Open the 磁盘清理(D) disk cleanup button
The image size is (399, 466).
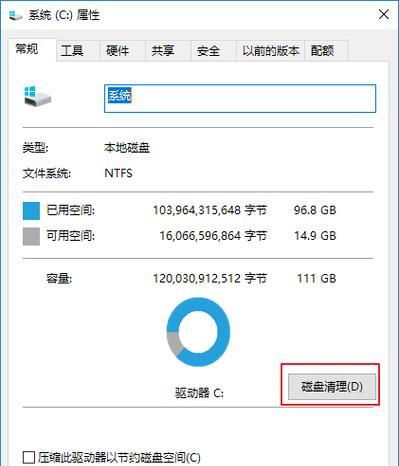(332, 386)
